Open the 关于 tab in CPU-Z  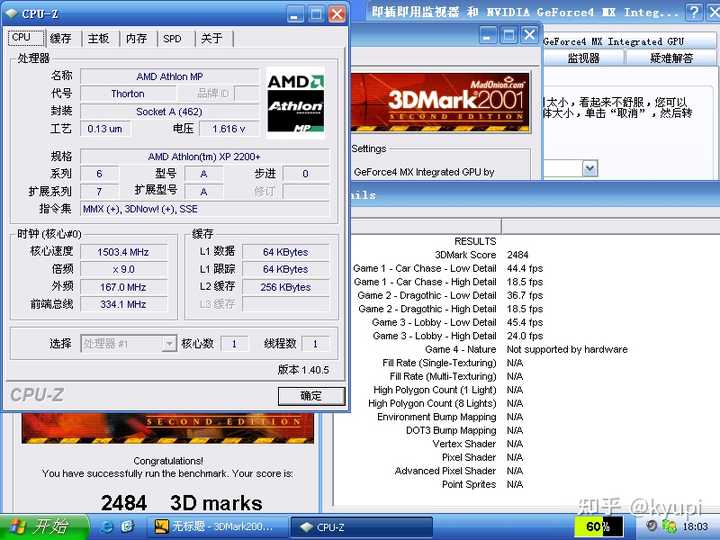pyautogui.click(x=212, y=39)
